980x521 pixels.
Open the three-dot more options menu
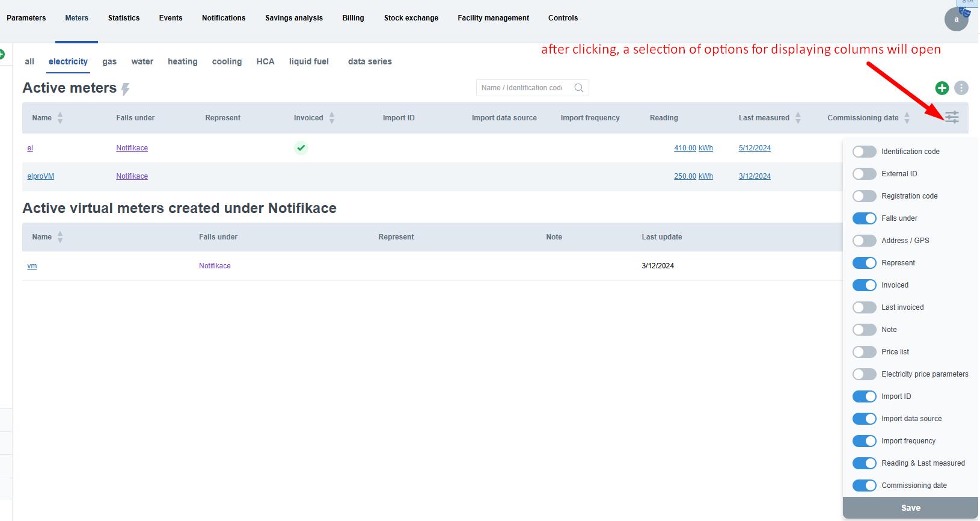point(961,88)
